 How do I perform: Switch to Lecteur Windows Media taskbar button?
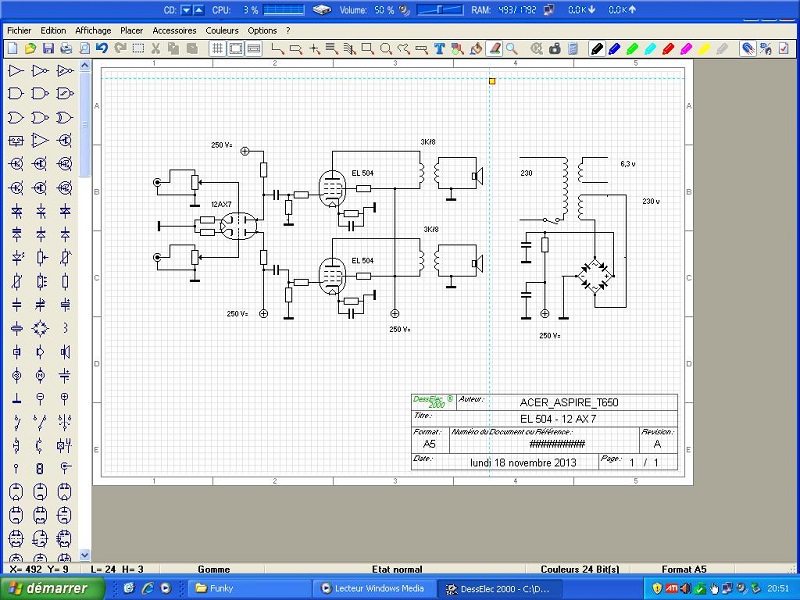(373, 588)
